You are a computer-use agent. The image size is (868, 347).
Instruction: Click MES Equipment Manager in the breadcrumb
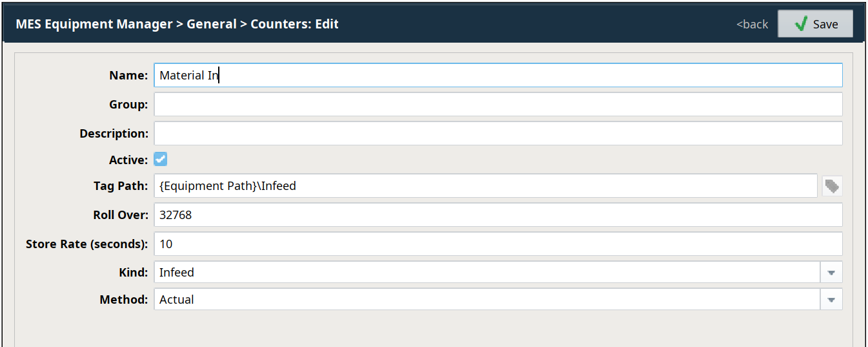click(x=94, y=25)
